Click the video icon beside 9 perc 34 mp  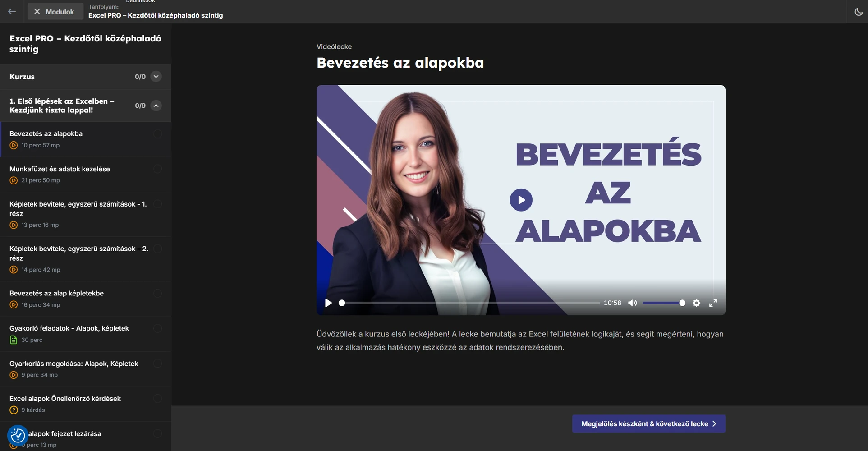tap(14, 375)
